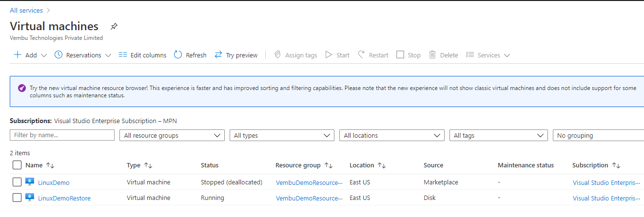644x217 pixels.
Task: Open the LinuxDemo virtual machine link
Action: (x=54, y=183)
